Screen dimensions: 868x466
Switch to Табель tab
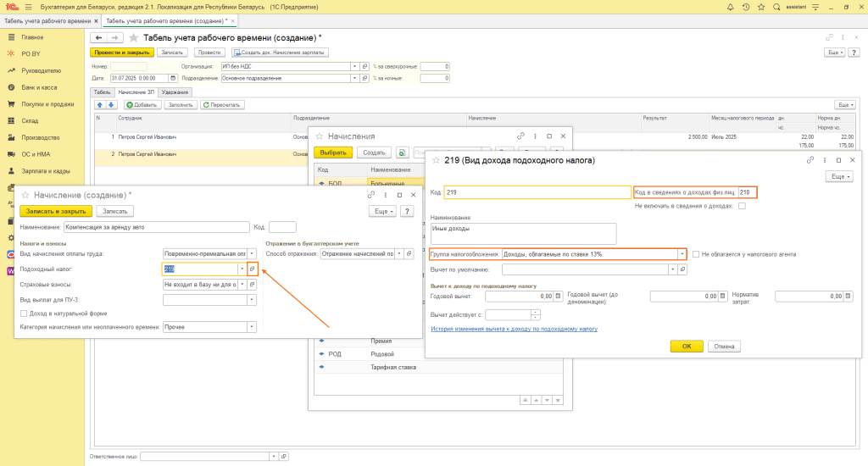[x=102, y=92]
